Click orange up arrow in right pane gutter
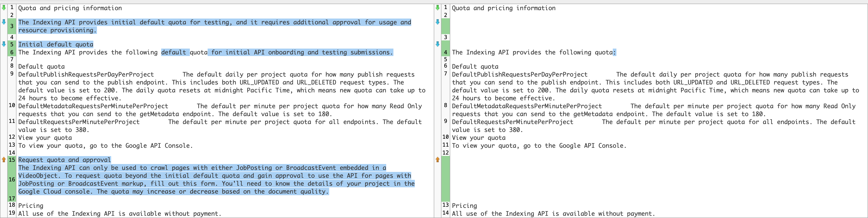The width and height of the screenshot is (868, 218). pyautogui.click(x=437, y=159)
